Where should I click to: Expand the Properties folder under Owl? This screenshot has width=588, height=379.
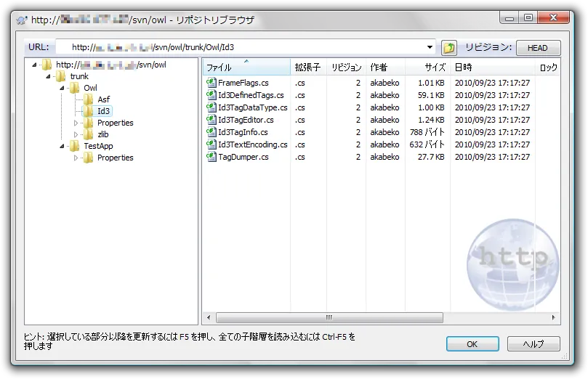click(x=76, y=123)
